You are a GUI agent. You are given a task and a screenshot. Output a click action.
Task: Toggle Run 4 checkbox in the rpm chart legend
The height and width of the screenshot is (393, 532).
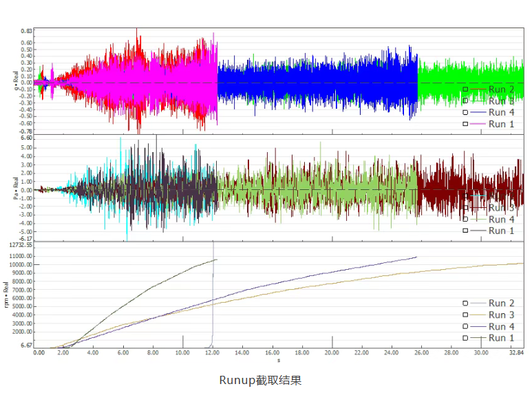tap(465, 326)
